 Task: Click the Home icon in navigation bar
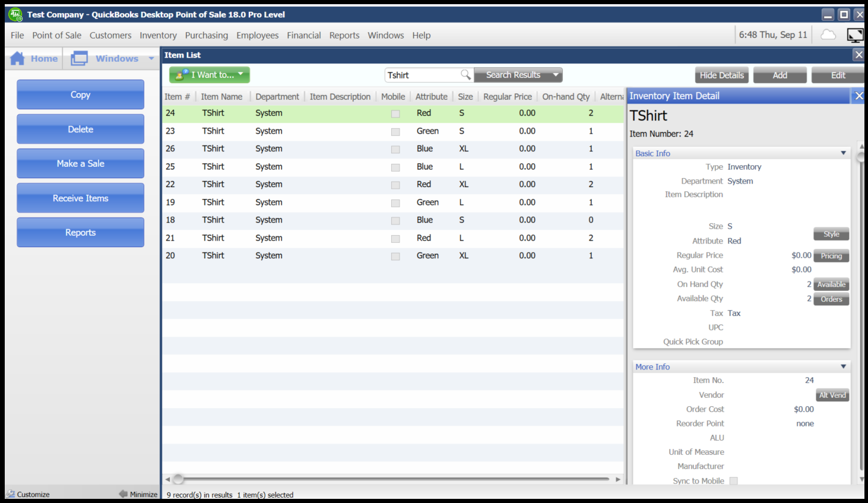point(18,58)
